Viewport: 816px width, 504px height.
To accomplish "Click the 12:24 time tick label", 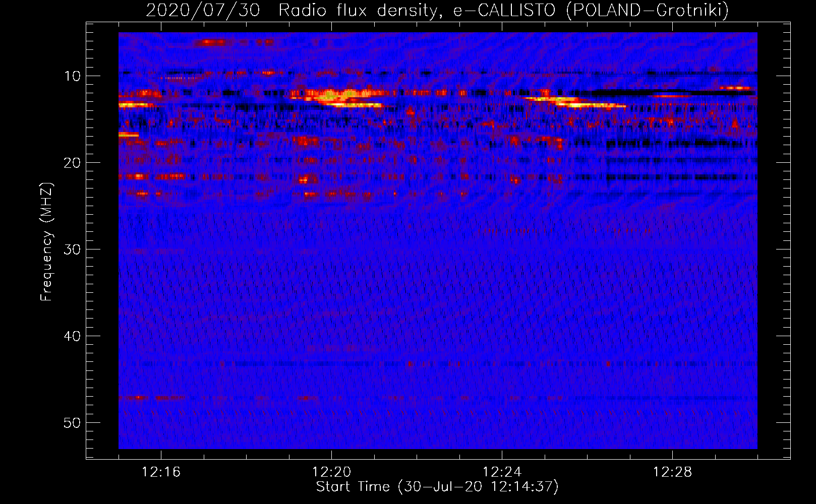I will click(x=502, y=472).
